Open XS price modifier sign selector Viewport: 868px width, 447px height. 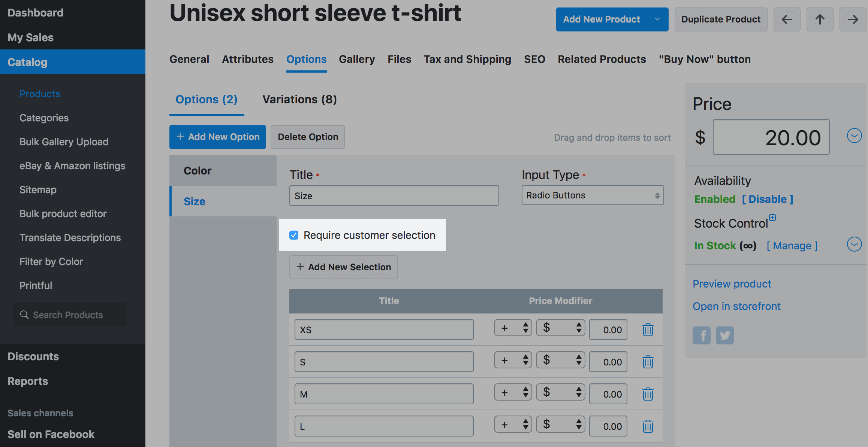[x=513, y=328]
